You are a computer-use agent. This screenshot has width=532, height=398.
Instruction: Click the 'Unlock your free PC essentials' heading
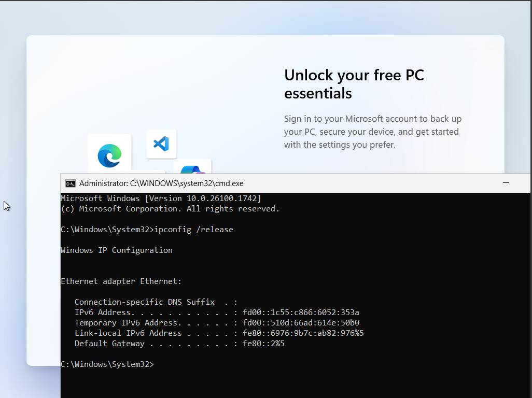tap(354, 84)
